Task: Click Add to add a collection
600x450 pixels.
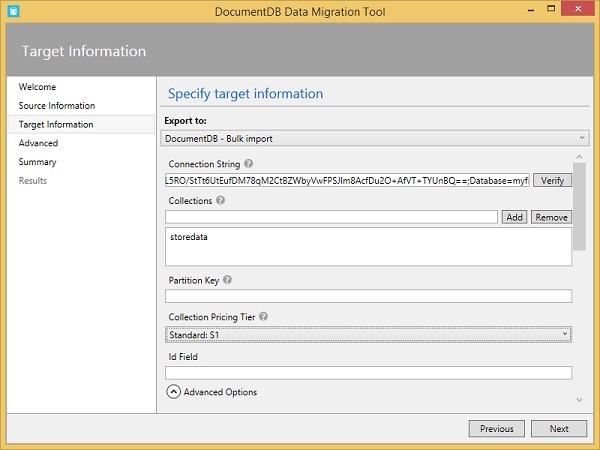Action: [x=514, y=217]
